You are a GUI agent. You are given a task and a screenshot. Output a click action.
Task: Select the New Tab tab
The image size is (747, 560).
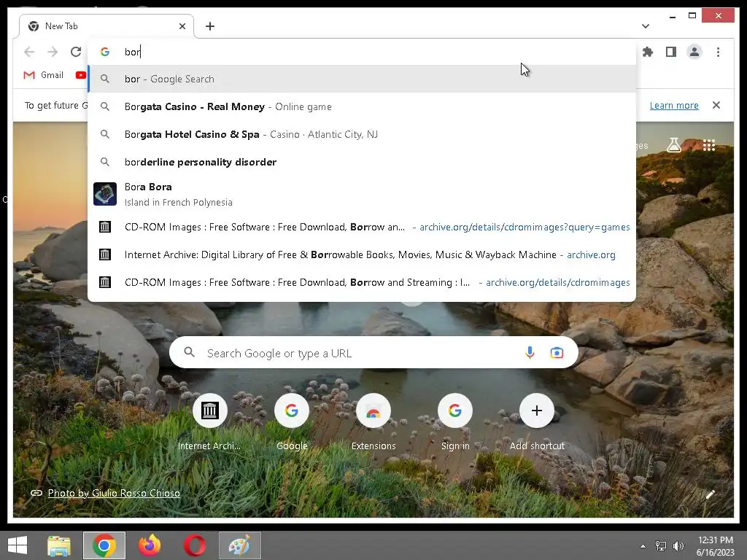coord(107,26)
